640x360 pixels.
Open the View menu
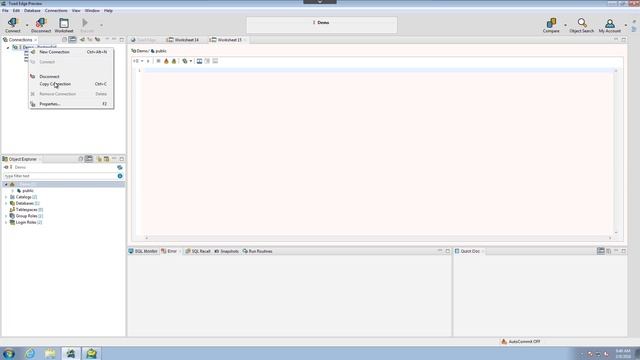(76, 11)
